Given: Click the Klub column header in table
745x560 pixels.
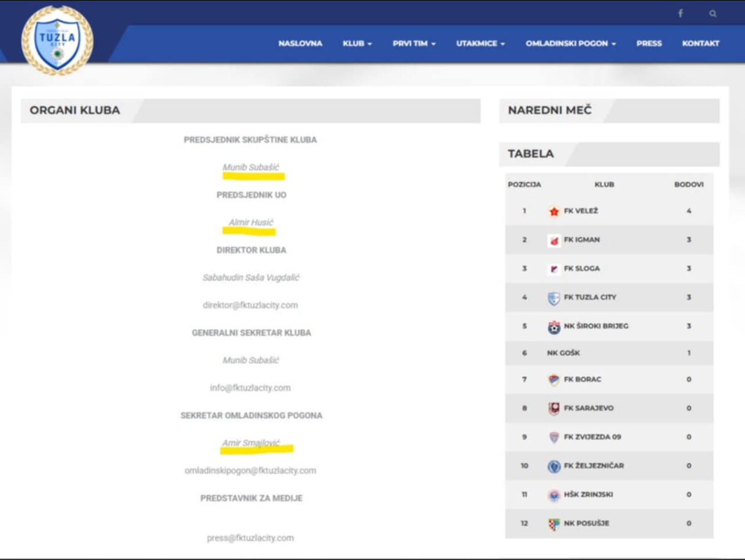Looking at the screenshot, I should 604,184.
